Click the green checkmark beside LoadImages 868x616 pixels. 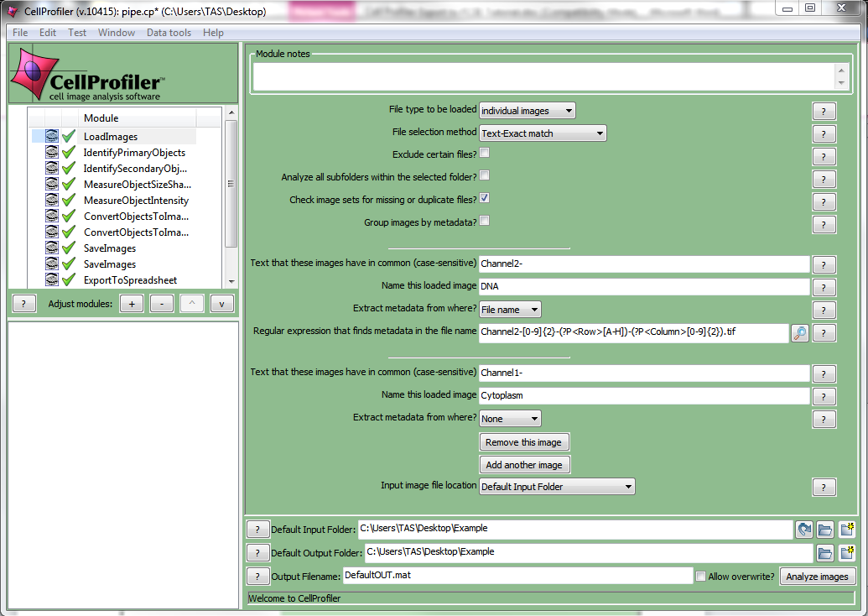69,136
